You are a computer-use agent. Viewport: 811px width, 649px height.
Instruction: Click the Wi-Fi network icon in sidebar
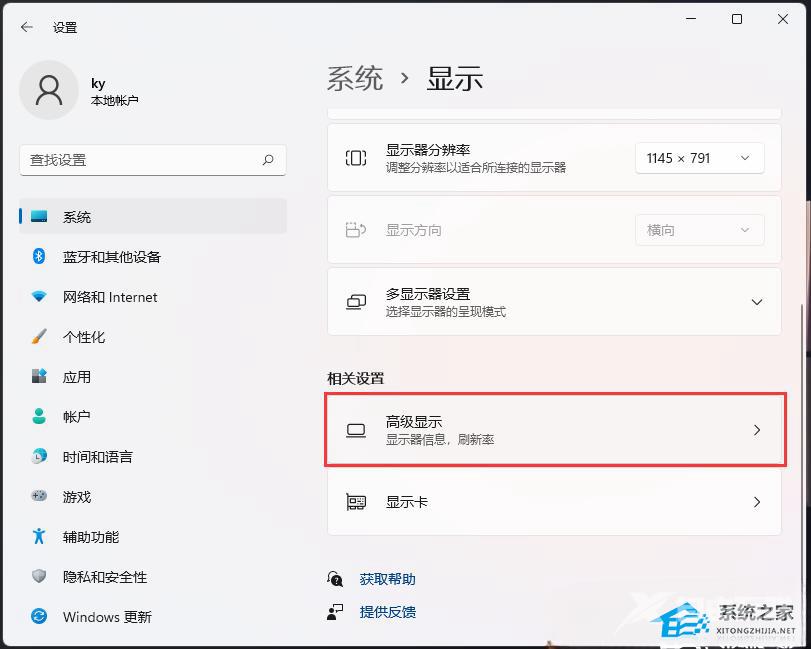pos(39,296)
